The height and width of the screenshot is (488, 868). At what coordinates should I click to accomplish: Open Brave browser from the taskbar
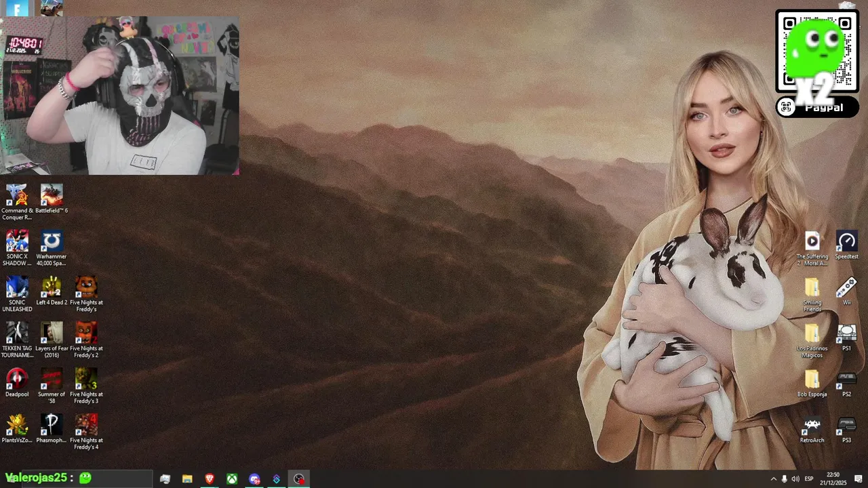pyautogui.click(x=210, y=479)
